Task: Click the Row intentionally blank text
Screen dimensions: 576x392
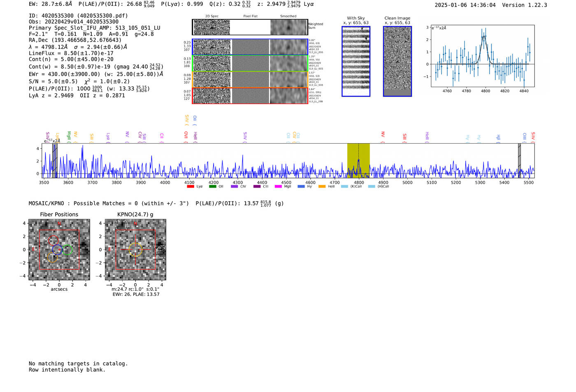Action: point(67,370)
